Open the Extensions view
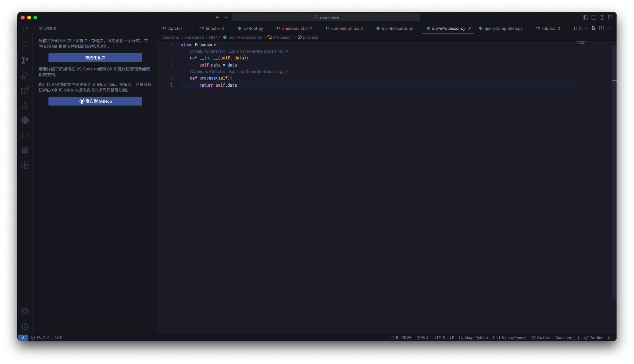 tap(25, 90)
